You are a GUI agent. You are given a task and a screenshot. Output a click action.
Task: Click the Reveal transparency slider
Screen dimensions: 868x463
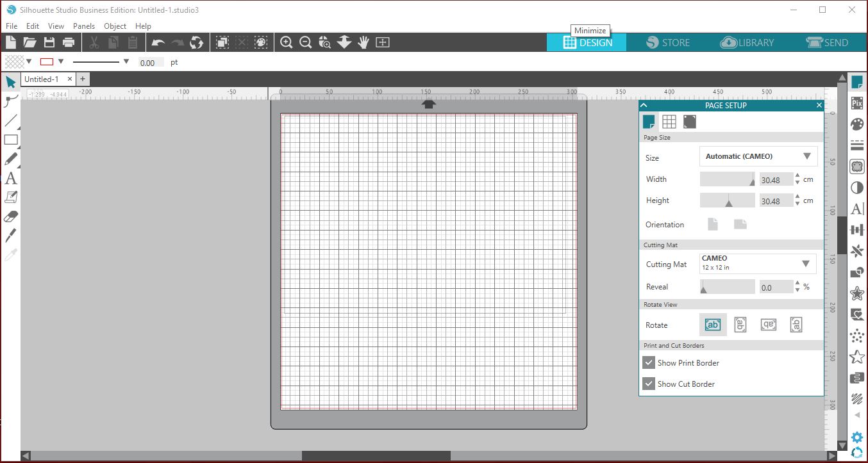tap(728, 287)
